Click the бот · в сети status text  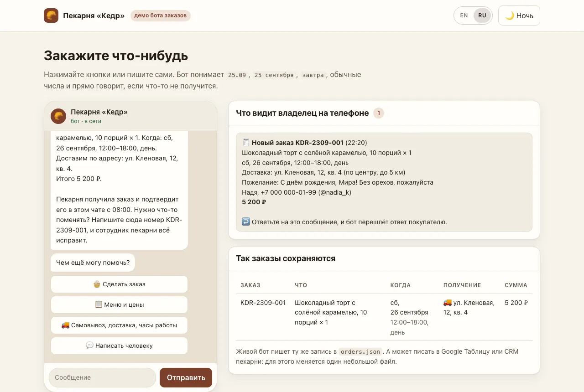click(x=86, y=121)
